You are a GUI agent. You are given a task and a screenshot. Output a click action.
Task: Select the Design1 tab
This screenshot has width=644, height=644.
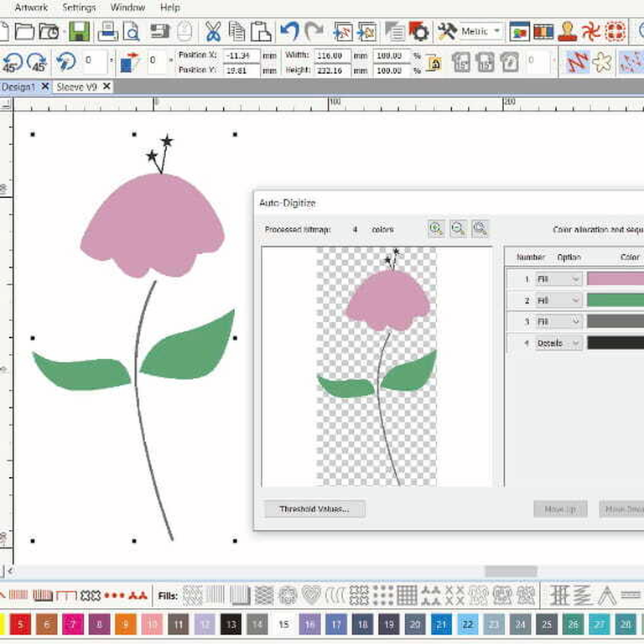17,87
